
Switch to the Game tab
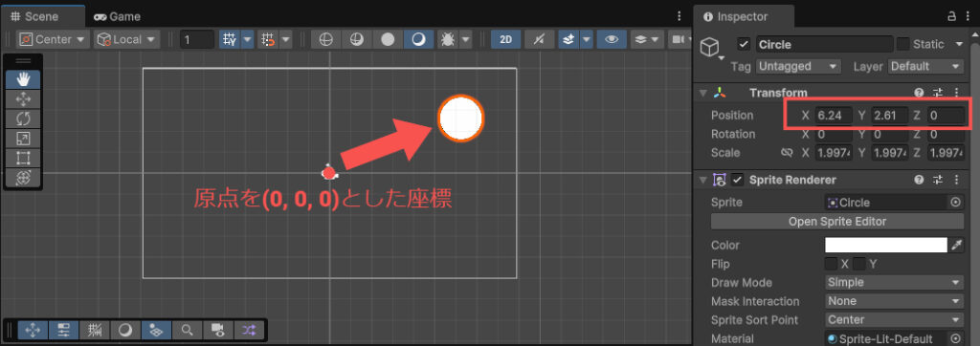(117, 16)
